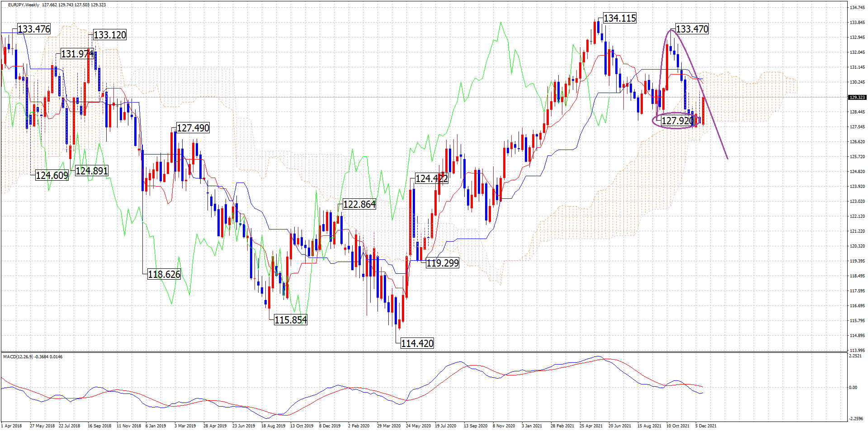The width and height of the screenshot is (868, 431).
Task: Click the 127.490 price label
Action: 193,128
